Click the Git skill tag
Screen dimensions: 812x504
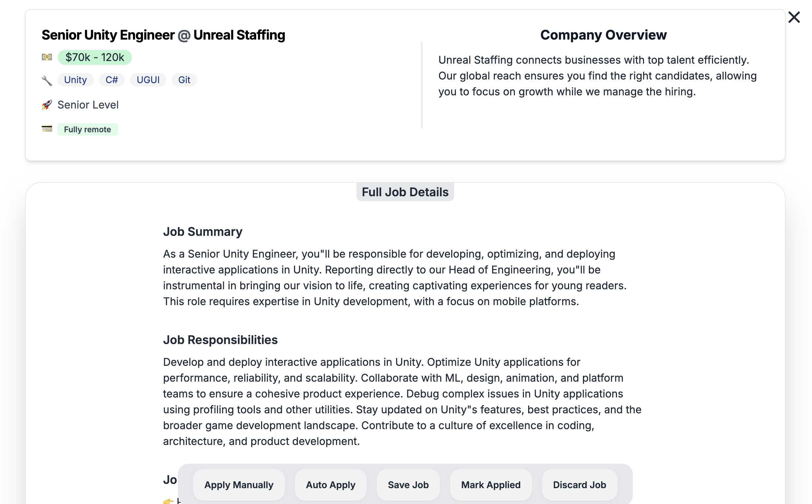tap(184, 80)
